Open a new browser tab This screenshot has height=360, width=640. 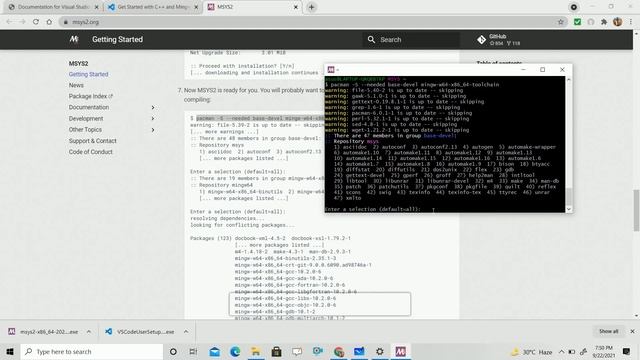tap(311, 7)
